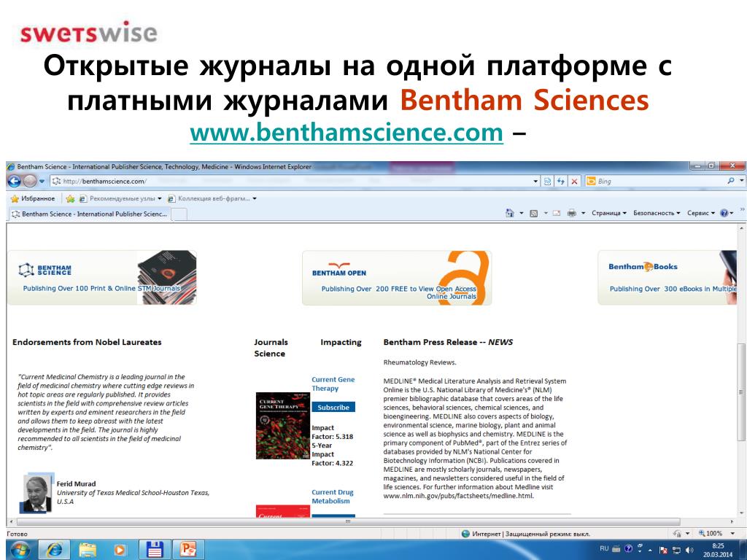Click the Internet protected mode status zone

(526, 534)
